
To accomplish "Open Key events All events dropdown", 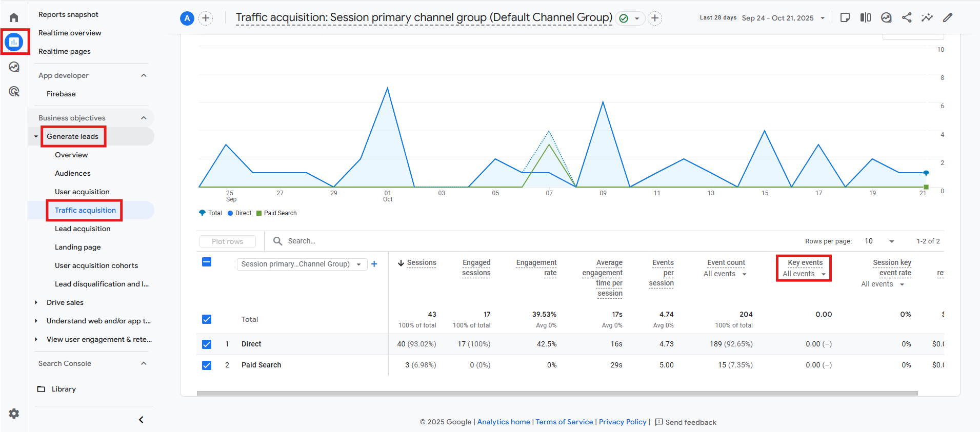I will pos(805,274).
